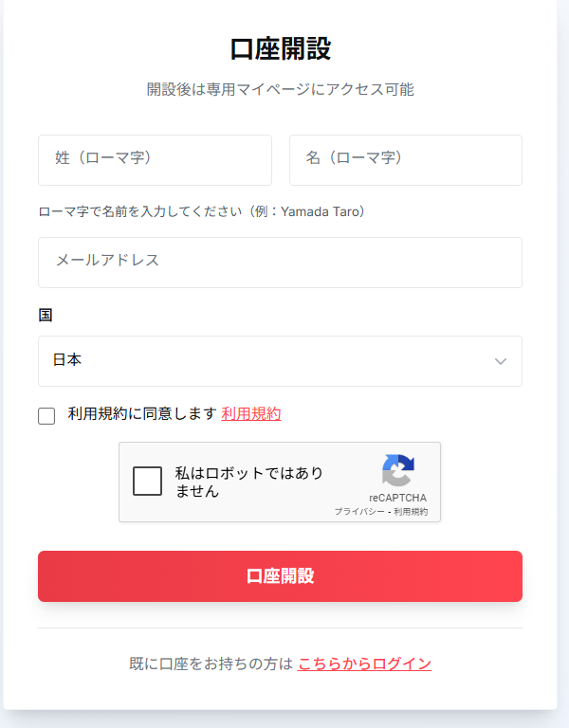Open the reCAPTCHA プライバシー link
Image resolution: width=569 pixels, height=728 pixels.
[x=358, y=512]
